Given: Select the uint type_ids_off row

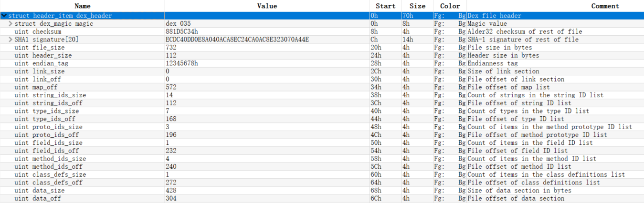Looking at the screenshot, I should click(38, 119).
